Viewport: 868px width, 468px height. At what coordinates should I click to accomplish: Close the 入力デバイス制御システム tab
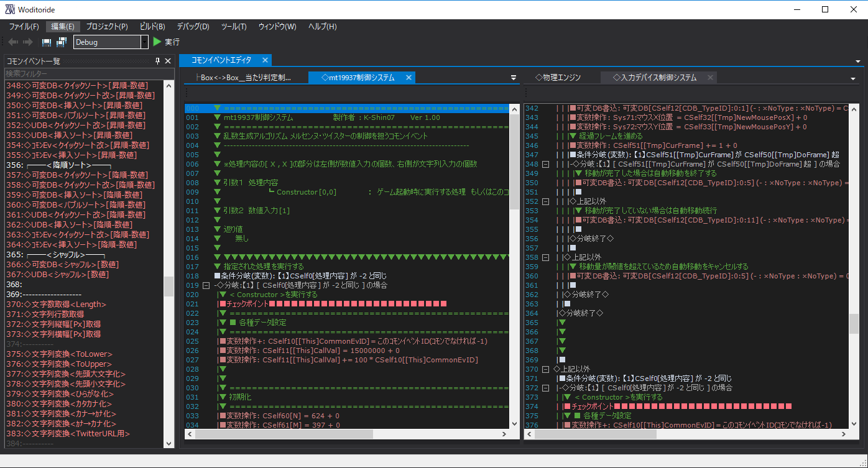pyautogui.click(x=710, y=78)
